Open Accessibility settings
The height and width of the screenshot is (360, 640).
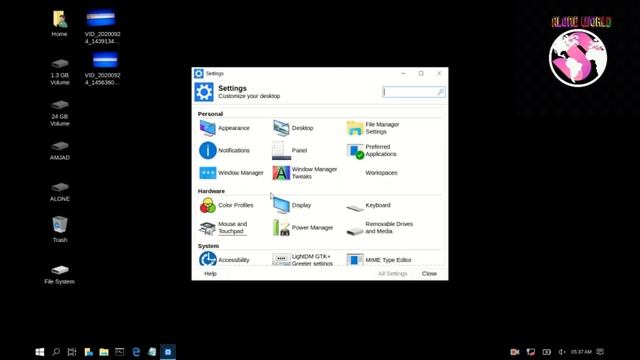pos(224,260)
